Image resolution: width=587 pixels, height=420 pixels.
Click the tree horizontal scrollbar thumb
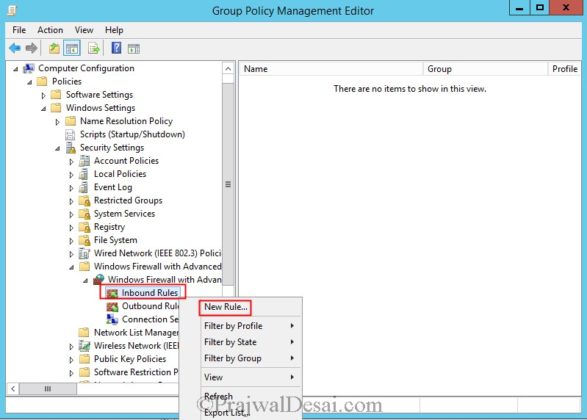tap(48, 389)
